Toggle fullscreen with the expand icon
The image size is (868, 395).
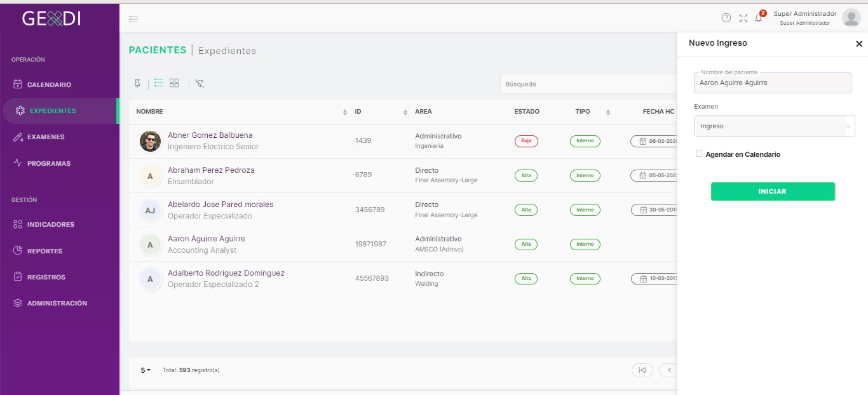(x=743, y=18)
